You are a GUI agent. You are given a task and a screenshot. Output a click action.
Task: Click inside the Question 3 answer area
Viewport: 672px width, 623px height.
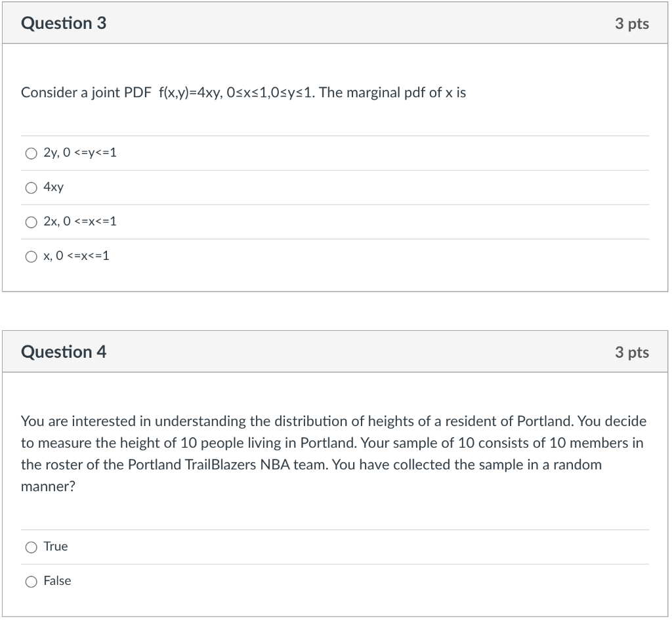(328, 204)
